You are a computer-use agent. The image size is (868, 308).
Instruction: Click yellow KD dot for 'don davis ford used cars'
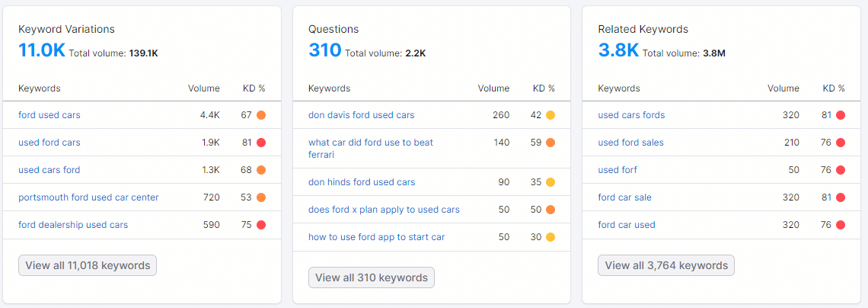click(x=550, y=115)
